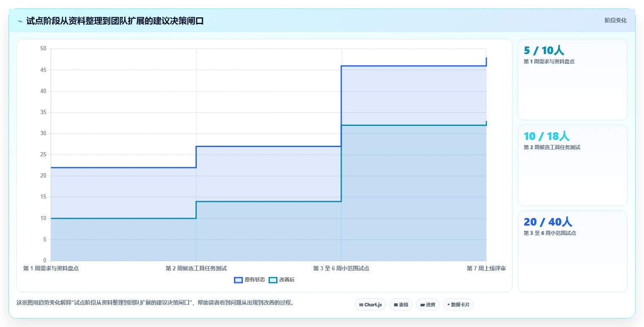Open the 5 / 10人 data card
This screenshot has height=327, width=644.
point(572,79)
